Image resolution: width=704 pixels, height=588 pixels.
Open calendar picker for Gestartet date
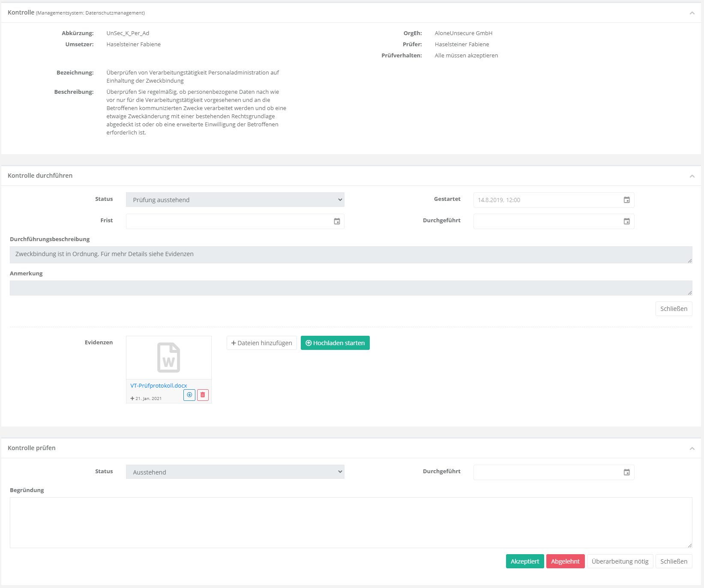pyautogui.click(x=626, y=200)
